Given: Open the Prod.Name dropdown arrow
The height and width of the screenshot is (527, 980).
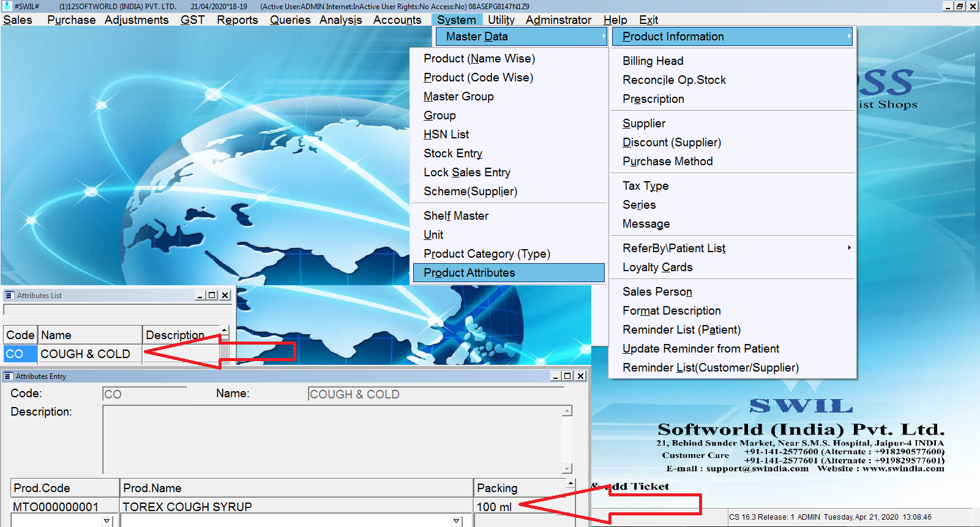Looking at the screenshot, I should tap(457, 521).
